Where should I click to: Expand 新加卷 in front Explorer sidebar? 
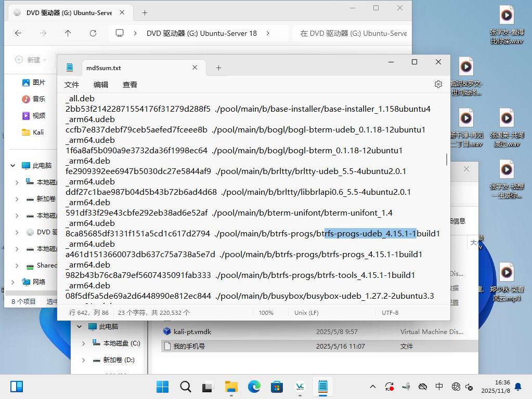(x=17, y=199)
